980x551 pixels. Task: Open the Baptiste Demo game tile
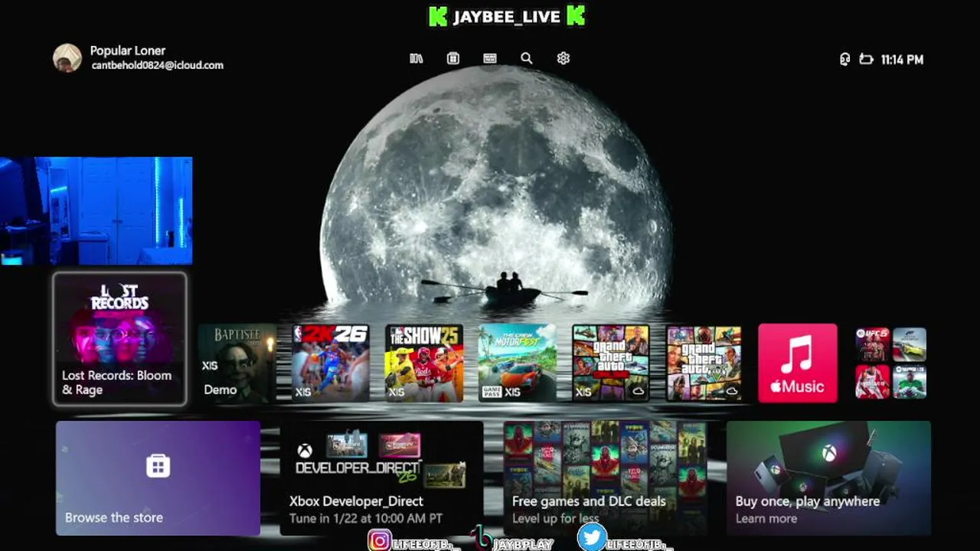tap(236, 363)
